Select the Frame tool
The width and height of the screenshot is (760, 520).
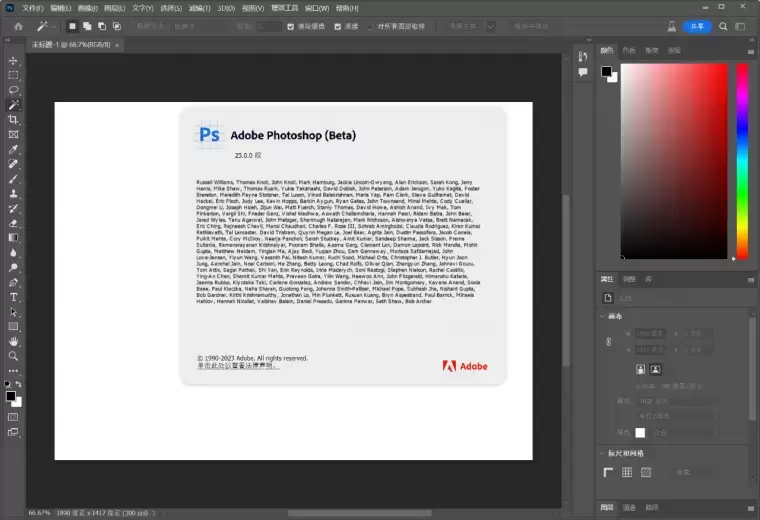pyautogui.click(x=13, y=135)
